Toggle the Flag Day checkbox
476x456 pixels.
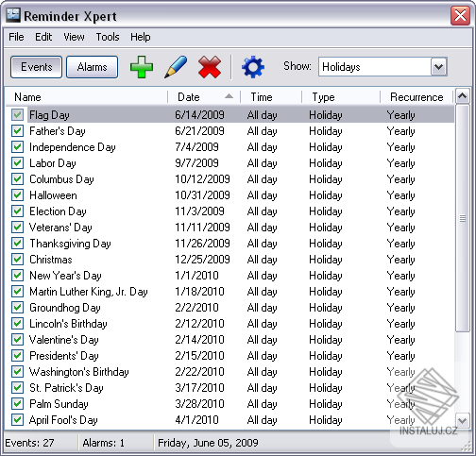(17, 114)
